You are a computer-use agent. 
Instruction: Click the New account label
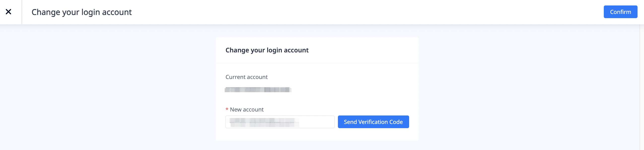click(x=247, y=110)
